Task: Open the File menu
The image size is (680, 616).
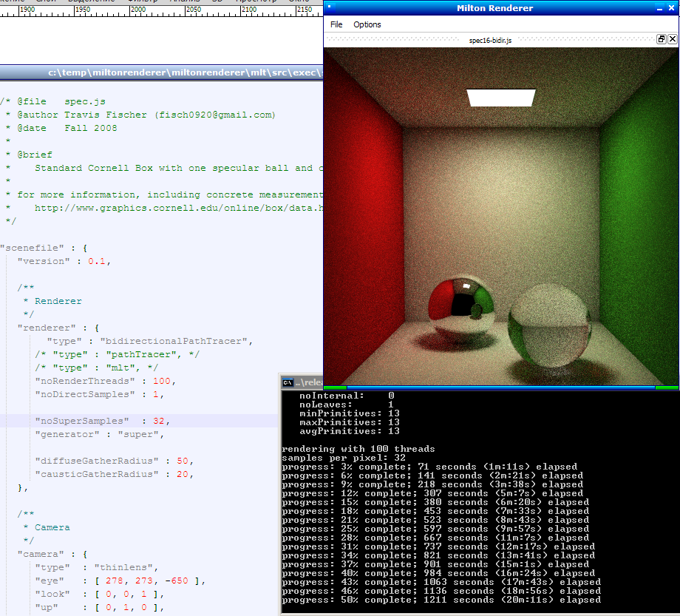Action: (336, 24)
